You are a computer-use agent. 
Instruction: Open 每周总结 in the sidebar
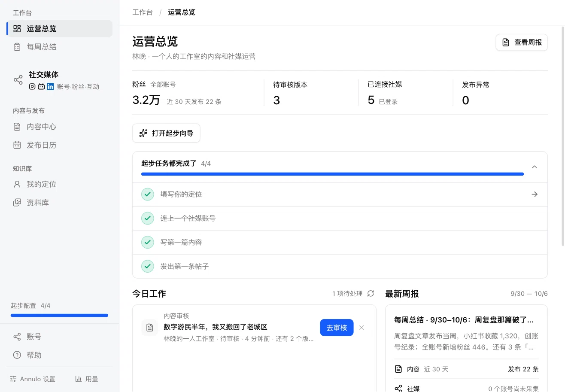point(60,47)
